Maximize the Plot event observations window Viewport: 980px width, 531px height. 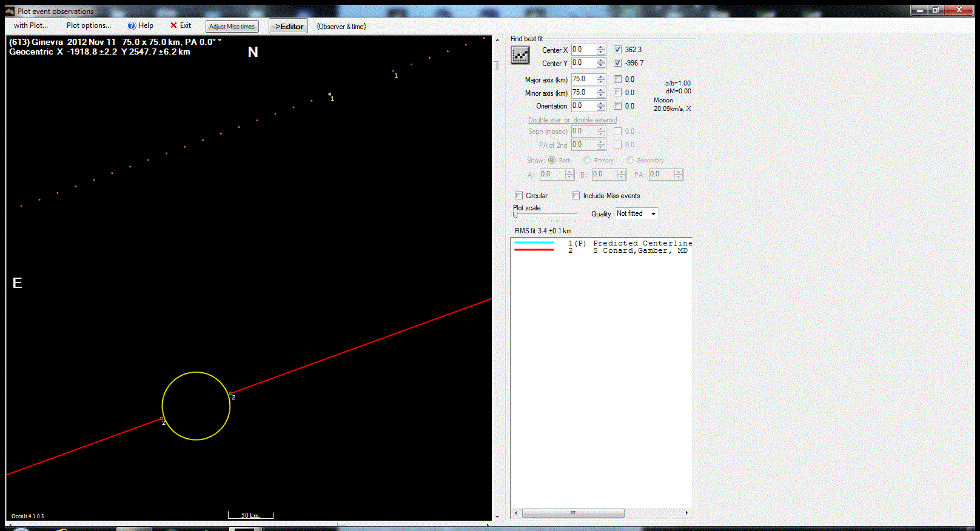tap(935, 10)
